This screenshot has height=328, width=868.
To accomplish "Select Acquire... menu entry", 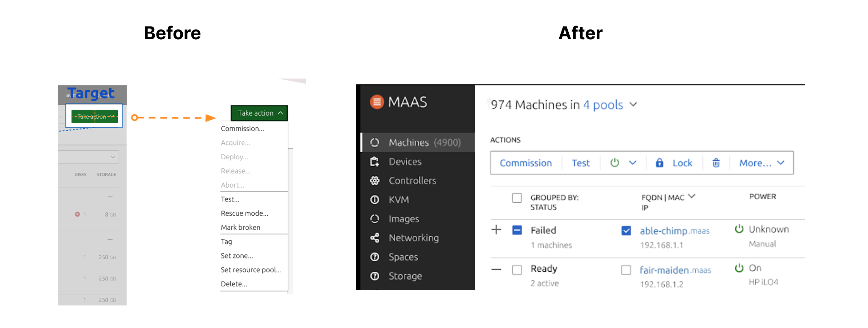I will (x=235, y=143).
